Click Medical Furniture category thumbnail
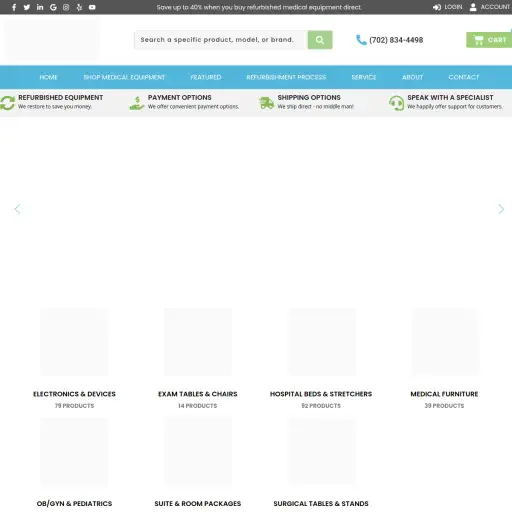This screenshot has width=512, height=512. 445,342
